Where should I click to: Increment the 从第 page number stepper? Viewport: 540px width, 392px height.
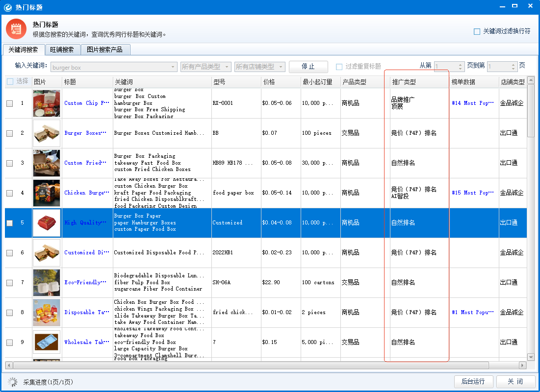point(460,65)
